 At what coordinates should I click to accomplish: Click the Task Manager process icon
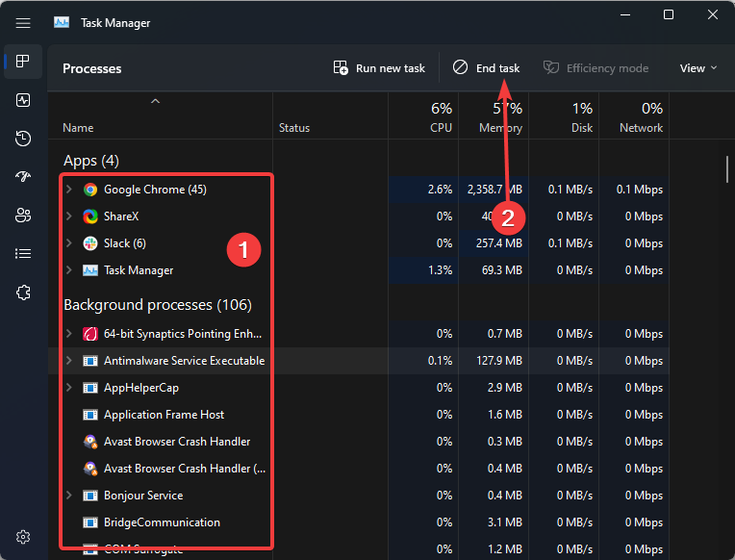pos(90,270)
